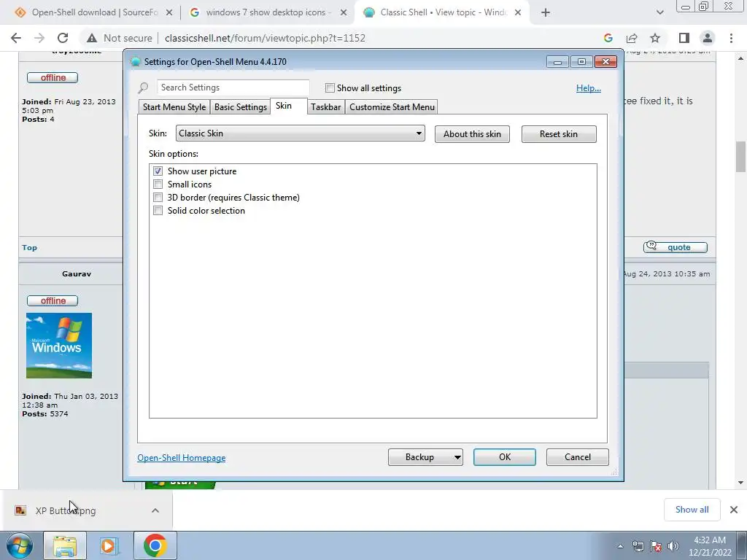This screenshot has height=560, width=747.
Task: Open tab search chevron in Chrome
Action: (659, 12)
